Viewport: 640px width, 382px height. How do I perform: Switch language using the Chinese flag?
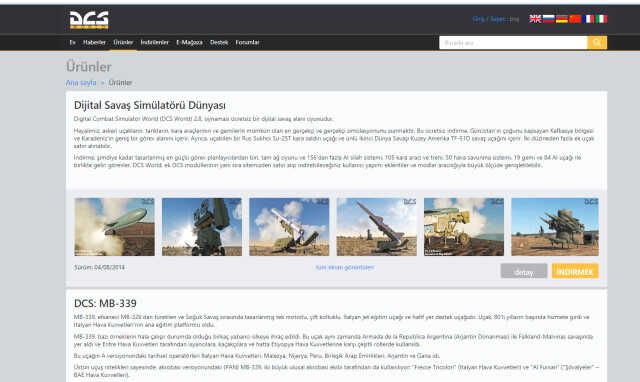coord(575,19)
